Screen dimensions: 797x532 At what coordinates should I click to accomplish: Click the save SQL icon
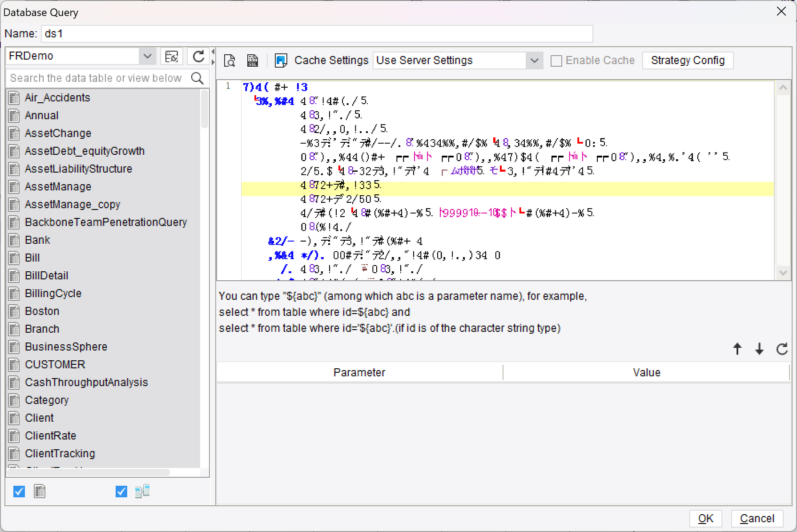pos(253,60)
